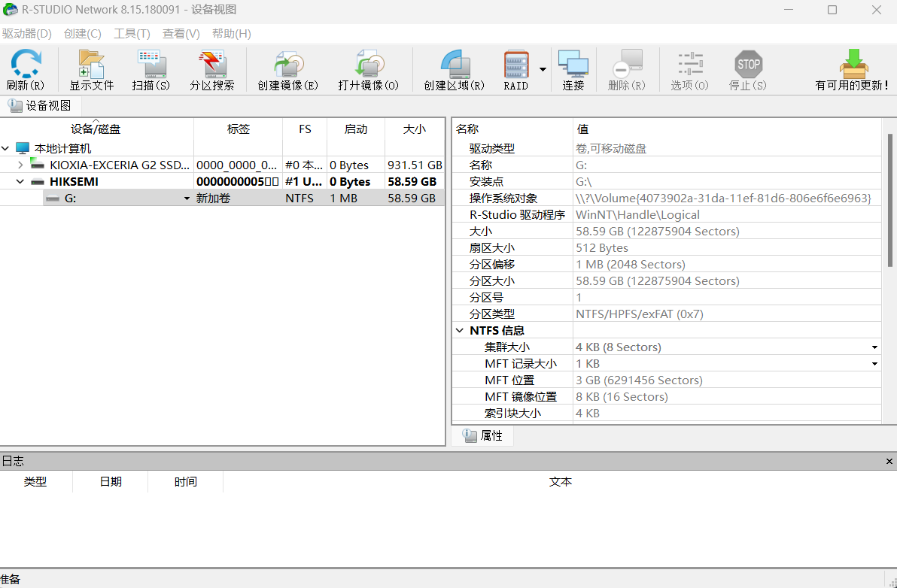The image size is (897, 588).
Task: Click the 卷,可移动磁盘 drive type value
Action: (x=611, y=149)
